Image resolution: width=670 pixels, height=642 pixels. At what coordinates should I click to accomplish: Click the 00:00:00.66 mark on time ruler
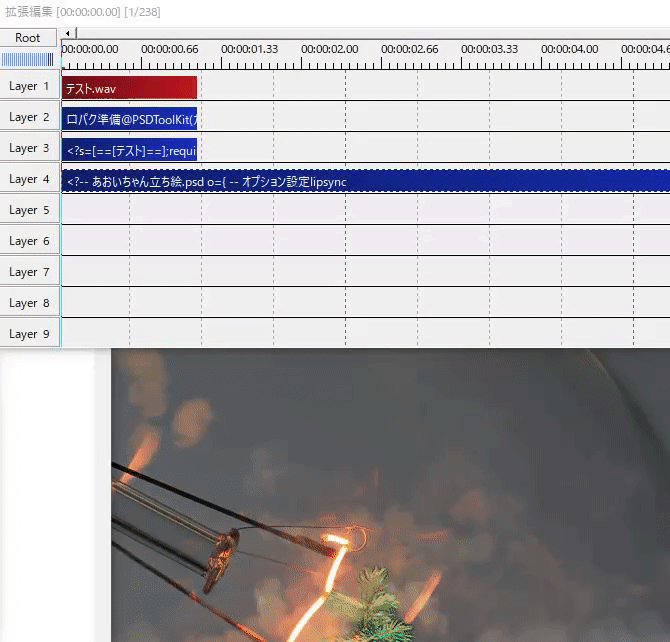pyautogui.click(x=170, y=49)
